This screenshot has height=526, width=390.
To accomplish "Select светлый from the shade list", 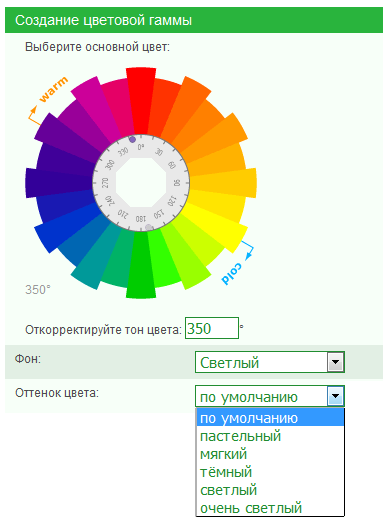I will coord(270,490).
